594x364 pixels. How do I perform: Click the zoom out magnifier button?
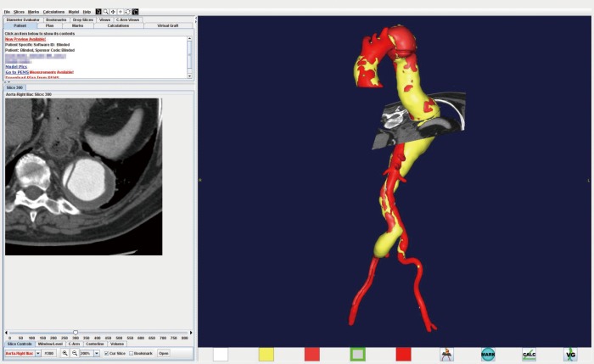click(75, 354)
